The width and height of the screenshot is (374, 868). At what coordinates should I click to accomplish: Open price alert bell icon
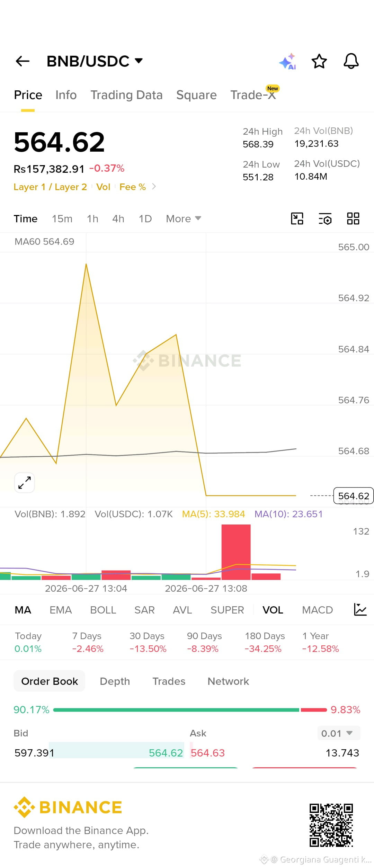[x=351, y=61]
